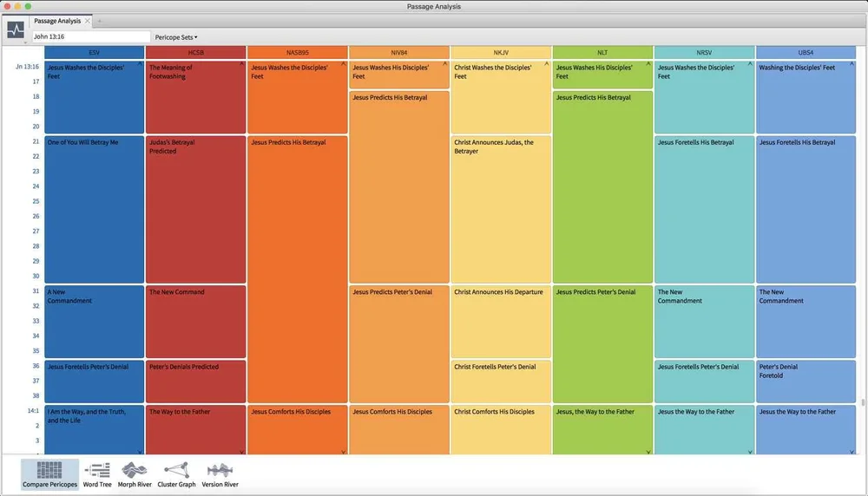The height and width of the screenshot is (496, 868).
Task: Click the ESV column header
Action: (x=94, y=53)
